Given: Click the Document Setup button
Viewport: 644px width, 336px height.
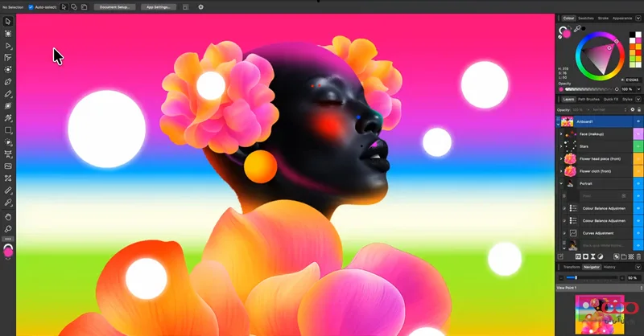Looking at the screenshot, I should (114, 6).
